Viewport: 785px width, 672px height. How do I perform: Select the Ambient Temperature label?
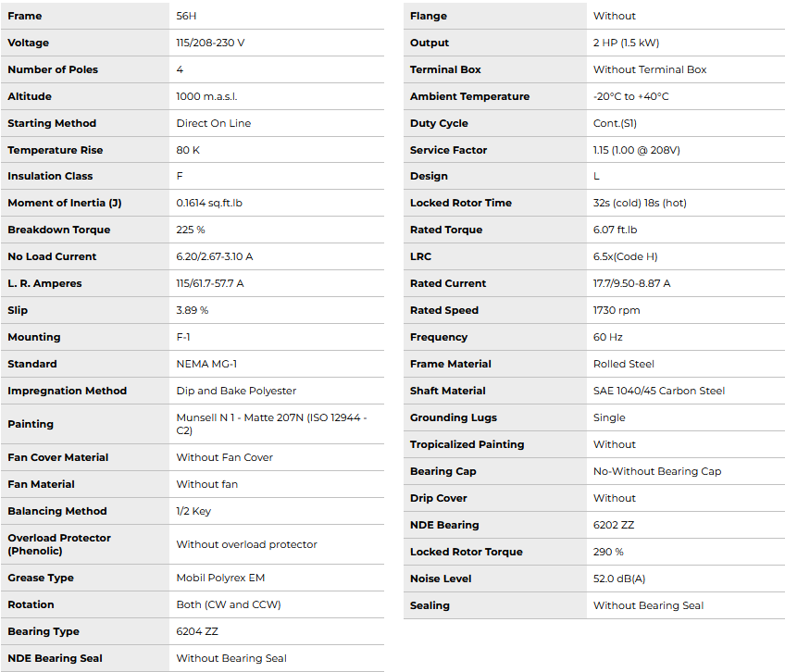click(469, 96)
